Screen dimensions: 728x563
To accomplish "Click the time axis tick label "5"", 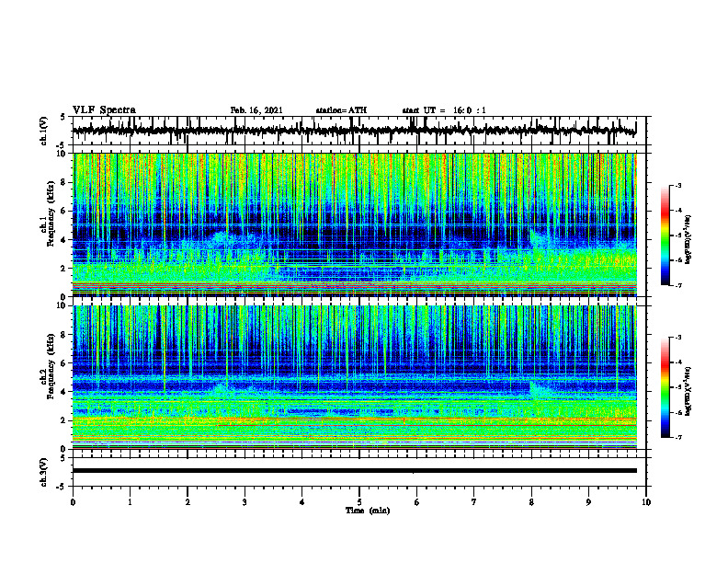I will coord(359,502).
